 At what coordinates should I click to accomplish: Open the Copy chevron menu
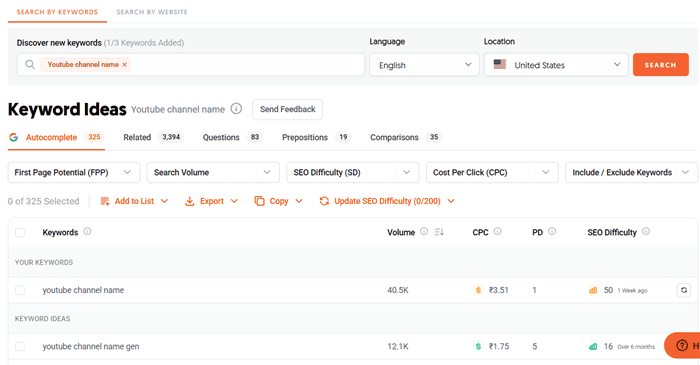[x=299, y=201]
